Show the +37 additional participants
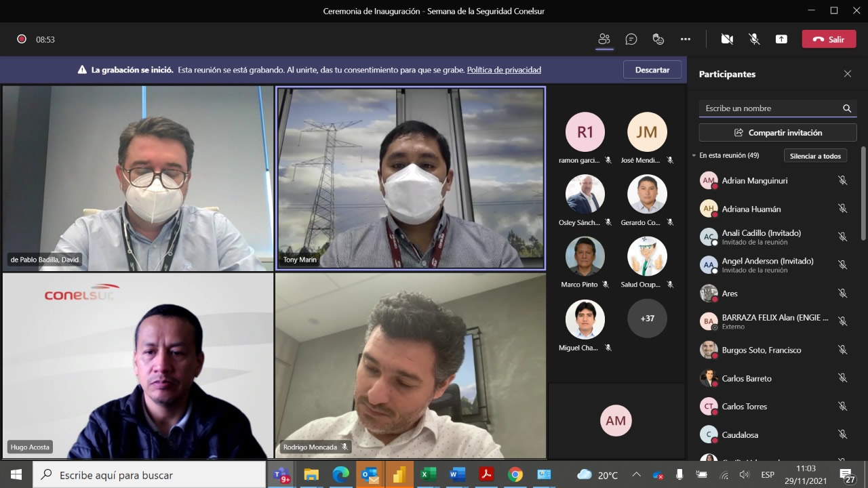Screen dimensions: 868x488 (x=647, y=319)
